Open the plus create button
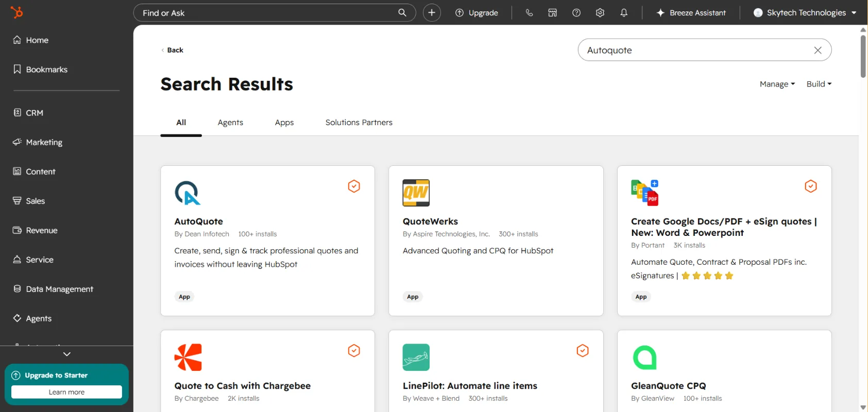Viewport: 868px width, 412px height. coord(432,12)
